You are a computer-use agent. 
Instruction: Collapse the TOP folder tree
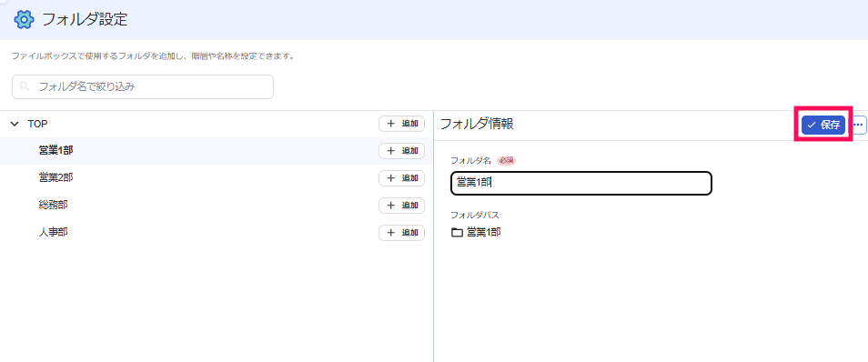[x=15, y=124]
